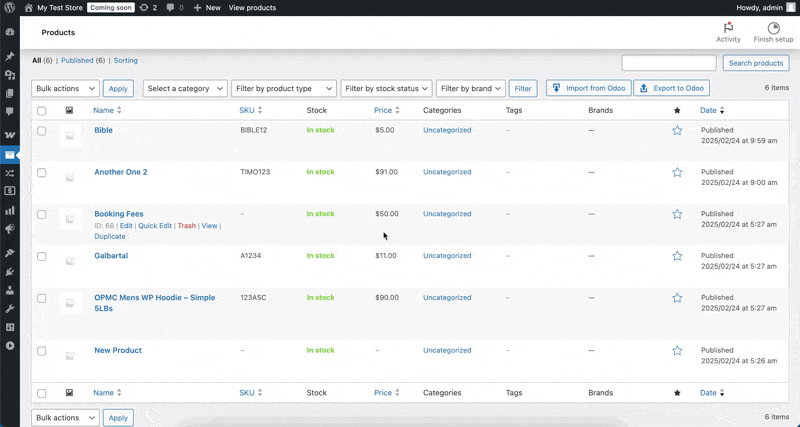Click the Users icon in the sidebar

10,290
